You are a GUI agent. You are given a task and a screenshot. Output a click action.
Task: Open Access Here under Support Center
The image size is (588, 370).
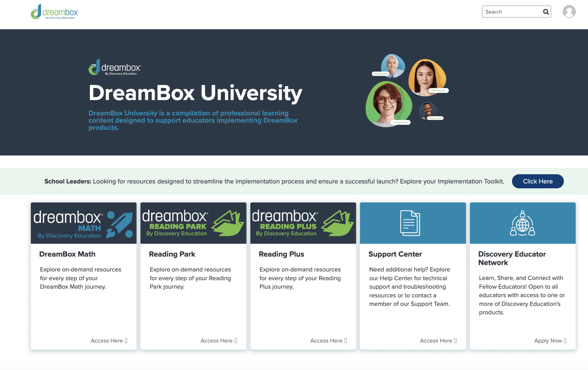coord(438,340)
